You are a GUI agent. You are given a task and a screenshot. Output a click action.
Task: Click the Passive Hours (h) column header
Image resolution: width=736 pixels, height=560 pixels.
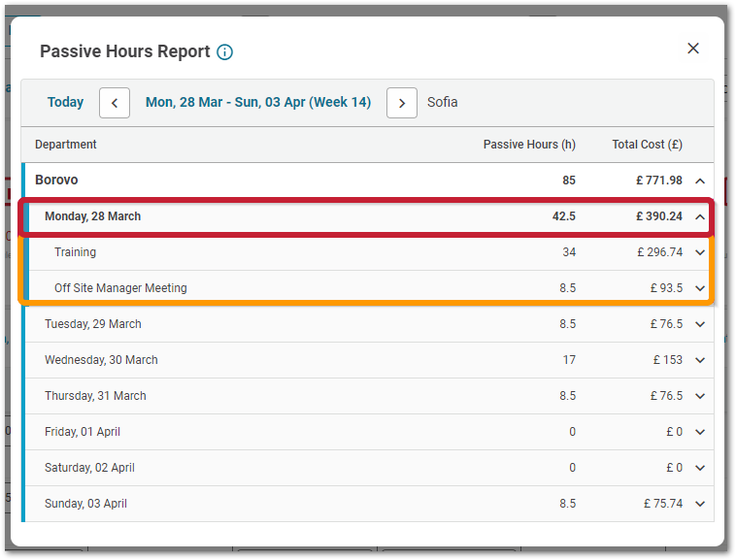[529, 145]
